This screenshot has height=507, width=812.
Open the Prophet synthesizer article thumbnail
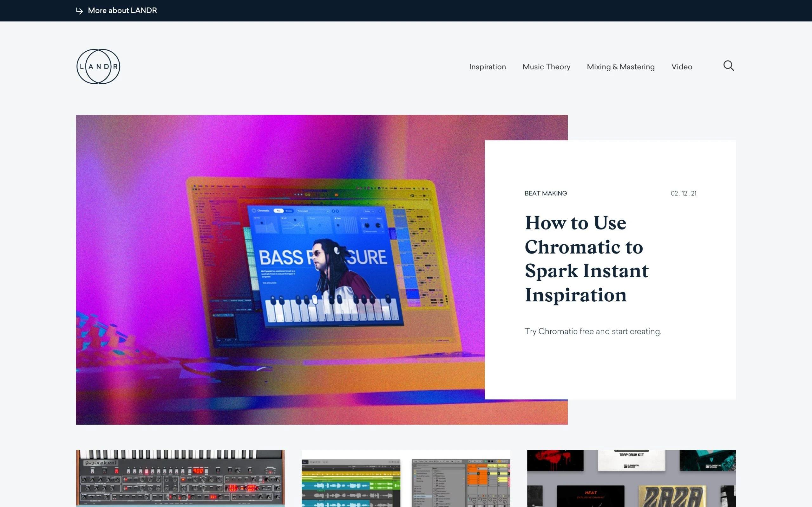coord(180,478)
